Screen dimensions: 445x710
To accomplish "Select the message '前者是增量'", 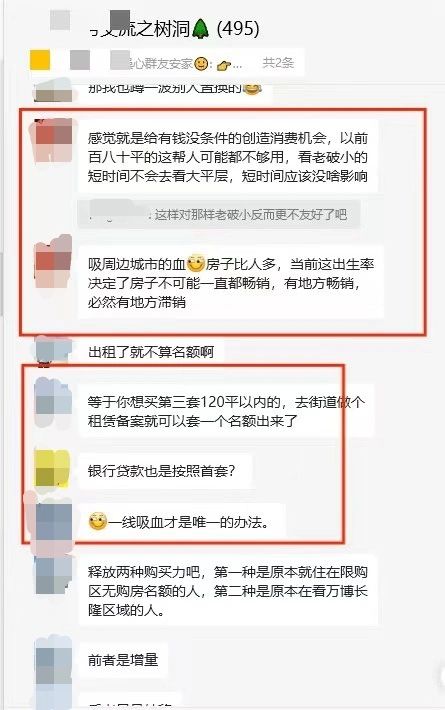I will pyautogui.click(x=123, y=659).
